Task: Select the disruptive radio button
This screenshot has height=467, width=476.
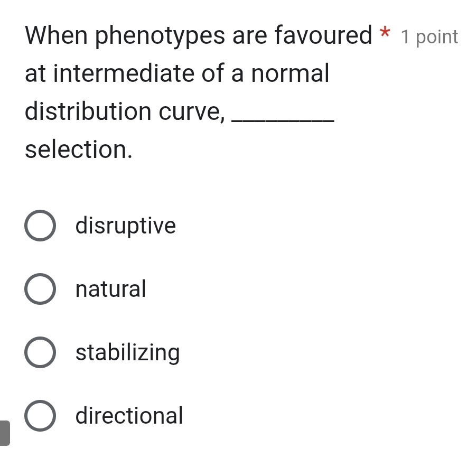Action: [x=40, y=225]
